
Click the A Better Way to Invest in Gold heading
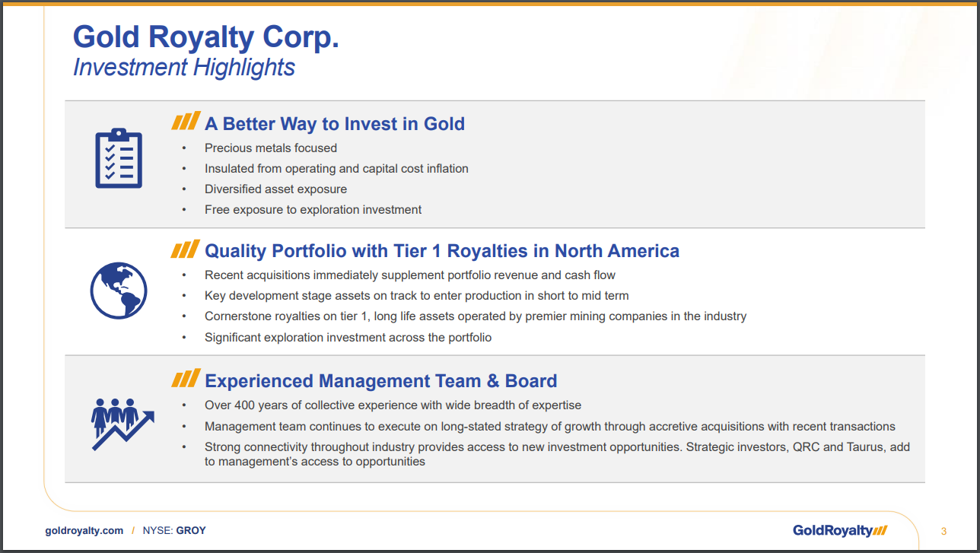coord(334,124)
